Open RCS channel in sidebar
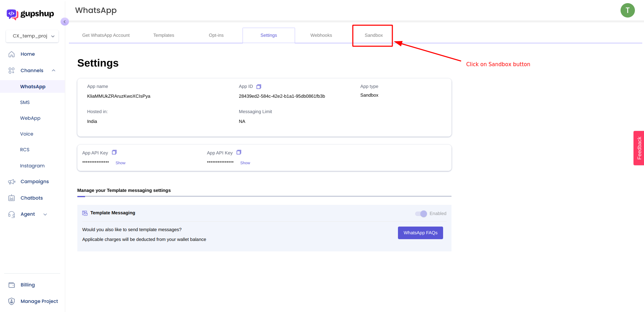The width and height of the screenshot is (644, 312). click(x=24, y=150)
